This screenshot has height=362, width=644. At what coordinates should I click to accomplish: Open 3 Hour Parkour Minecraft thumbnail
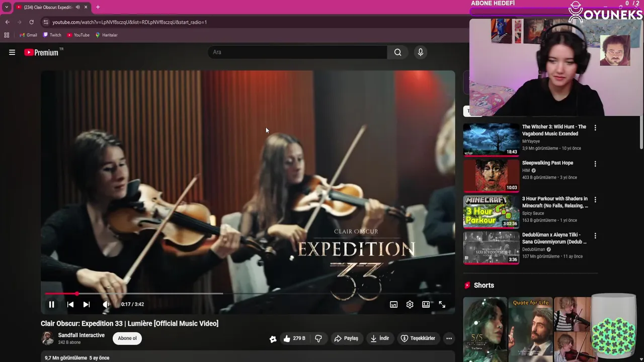click(491, 212)
